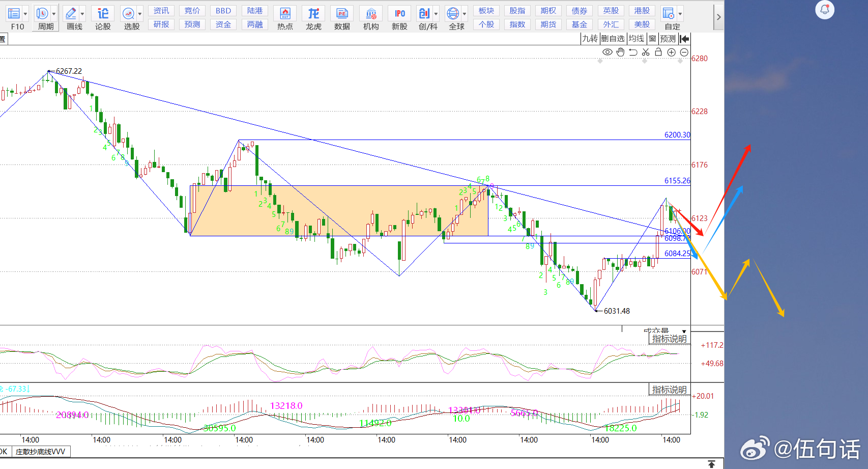
Task: Zoom out with the minus circle
Action: coord(684,52)
